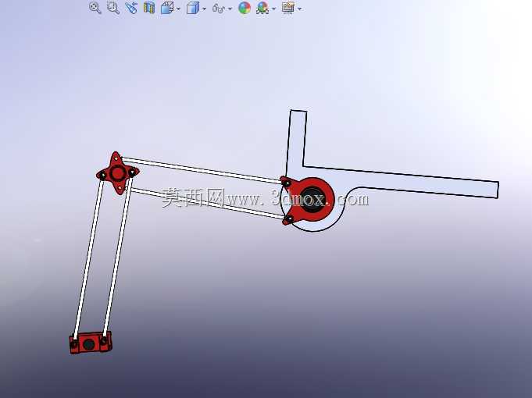Viewport: 532px width, 398px height.
Task: Expand the Display Style dropdown arrow
Action: pyautogui.click(x=204, y=9)
